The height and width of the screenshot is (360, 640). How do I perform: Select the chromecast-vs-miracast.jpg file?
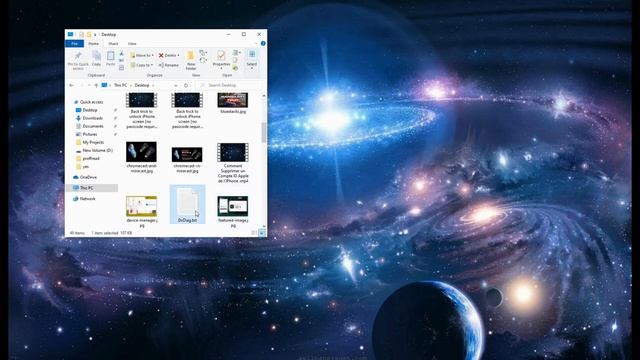(187, 160)
